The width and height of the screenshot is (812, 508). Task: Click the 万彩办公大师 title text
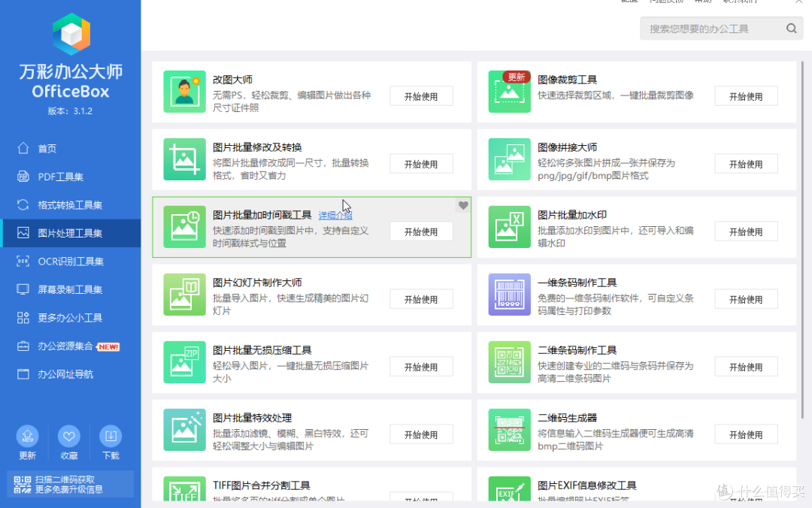tap(71, 71)
